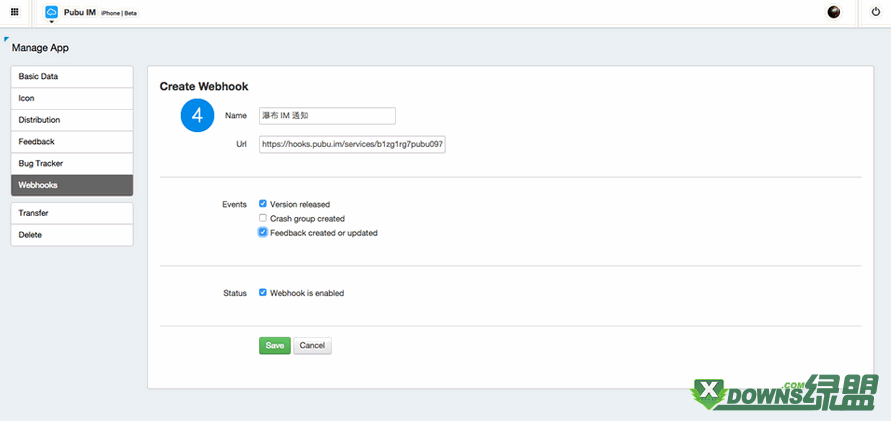
Task: Open the Transfer option
Action: coord(72,213)
